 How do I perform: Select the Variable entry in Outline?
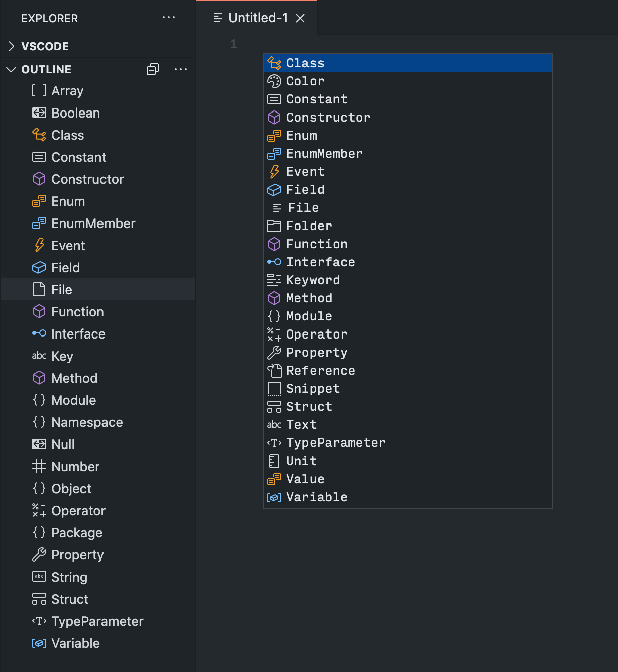[75, 643]
